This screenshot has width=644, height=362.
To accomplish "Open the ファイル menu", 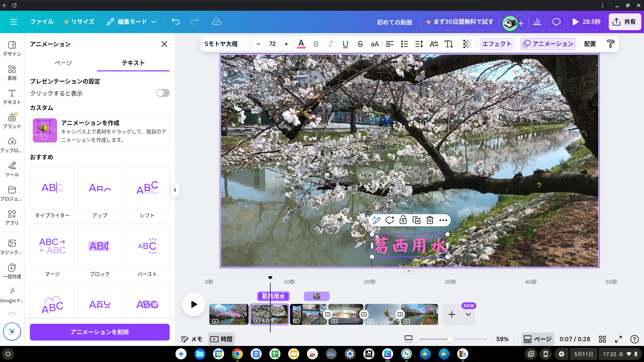I will pos(42,22).
